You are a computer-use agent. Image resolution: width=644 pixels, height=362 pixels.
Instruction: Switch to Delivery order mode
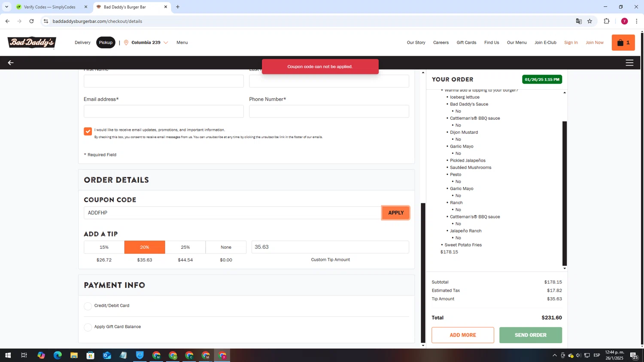tap(82, 42)
